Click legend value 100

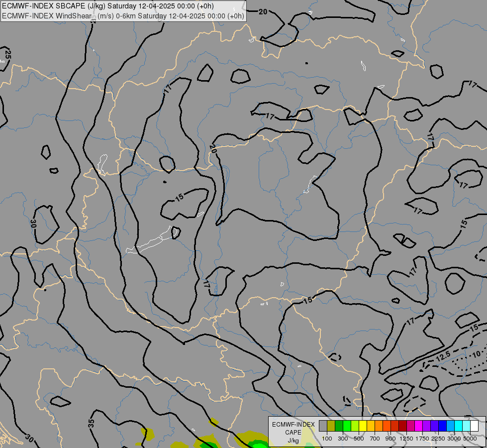coord(327,439)
